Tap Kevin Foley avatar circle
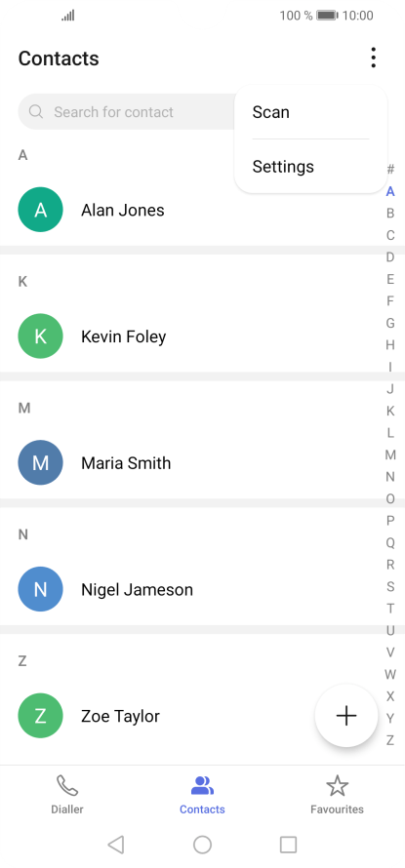Image resolution: width=405 pixels, height=868 pixels. tap(40, 336)
